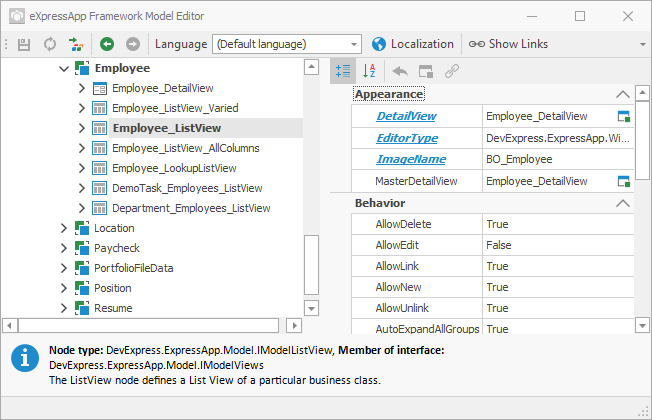Expand the Employee_ListView_Varied node
Image resolution: width=652 pixels, height=420 pixels.
82,108
